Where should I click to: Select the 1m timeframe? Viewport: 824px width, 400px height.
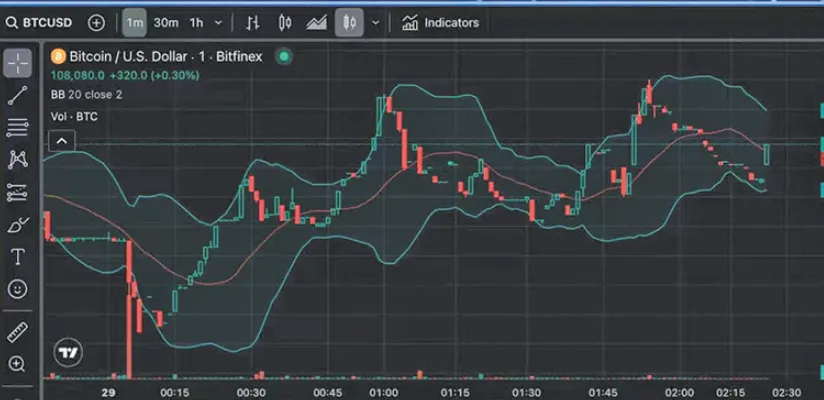pos(135,23)
